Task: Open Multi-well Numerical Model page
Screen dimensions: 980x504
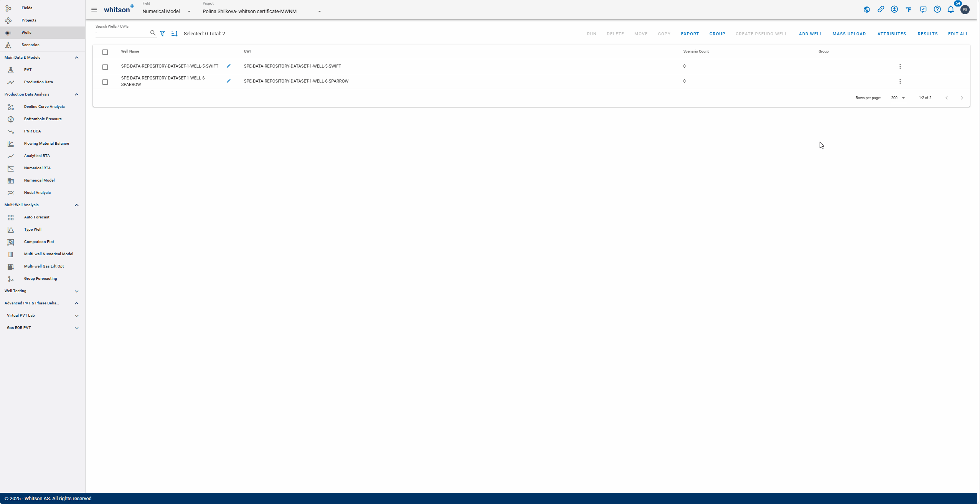Action: coord(43,254)
